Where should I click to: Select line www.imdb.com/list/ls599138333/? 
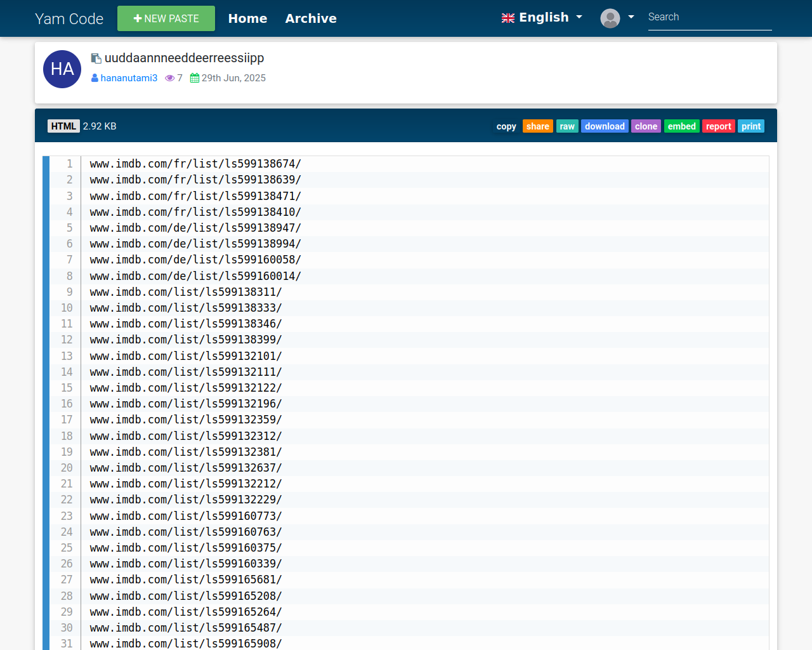click(186, 308)
